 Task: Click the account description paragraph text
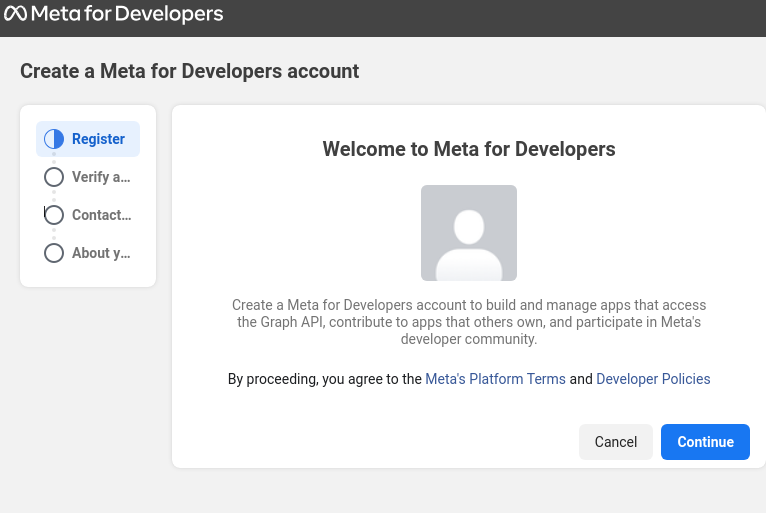click(x=469, y=322)
